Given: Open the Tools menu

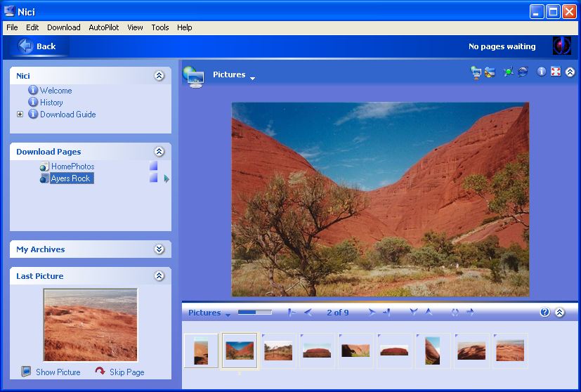Looking at the screenshot, I should [160, 27].
